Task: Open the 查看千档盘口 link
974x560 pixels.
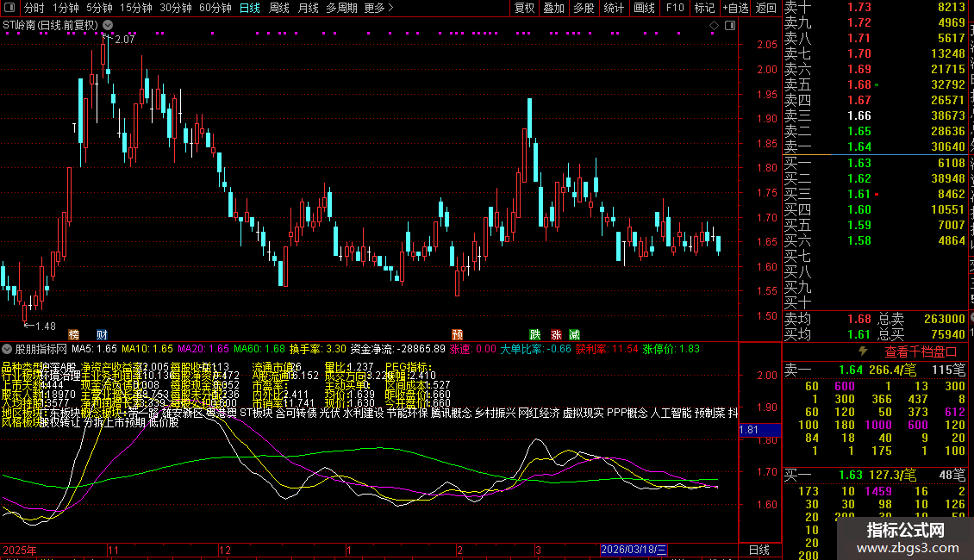Action: [908, 352]
